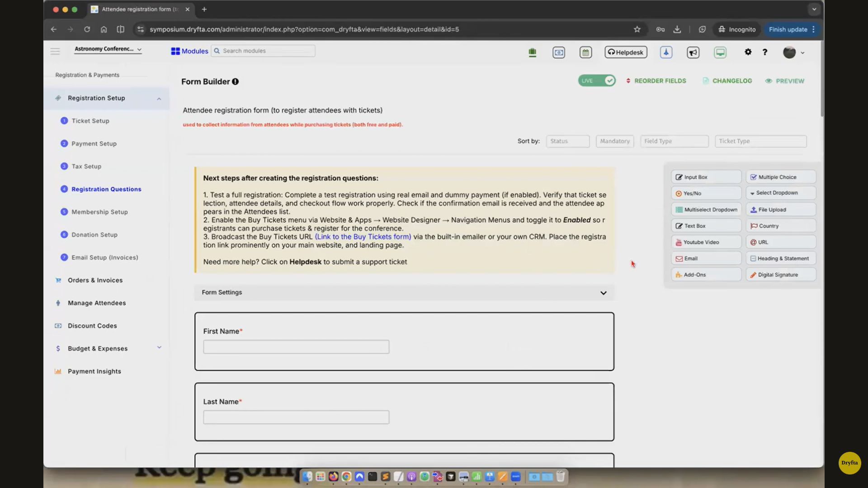Click the green briefcase icon
Viewport: 868px width, 488px height.
[x=532, y=52]
